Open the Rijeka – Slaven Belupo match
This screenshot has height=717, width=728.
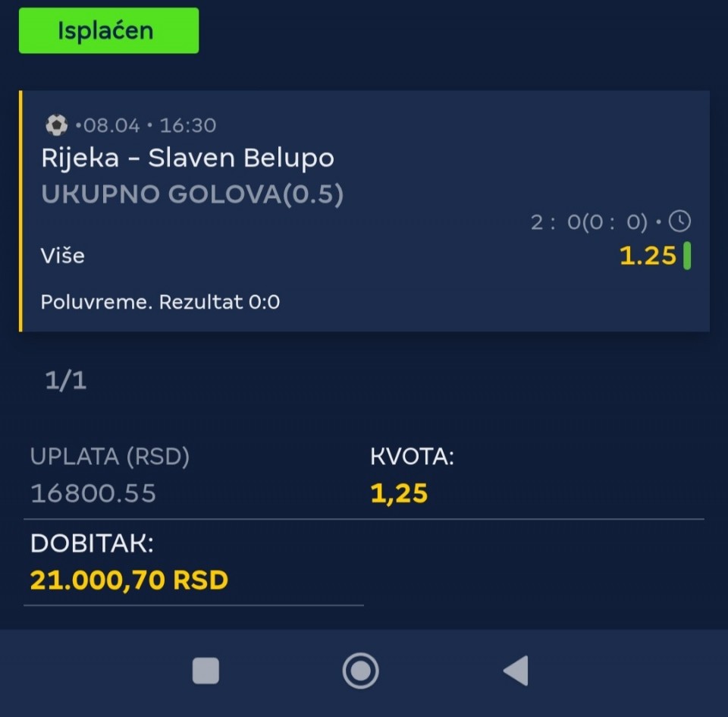point(187,158)
